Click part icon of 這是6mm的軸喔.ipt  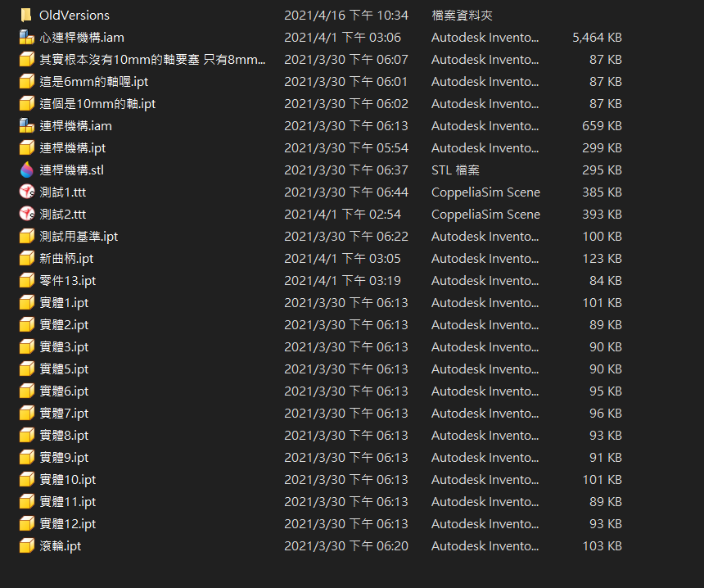26,81
